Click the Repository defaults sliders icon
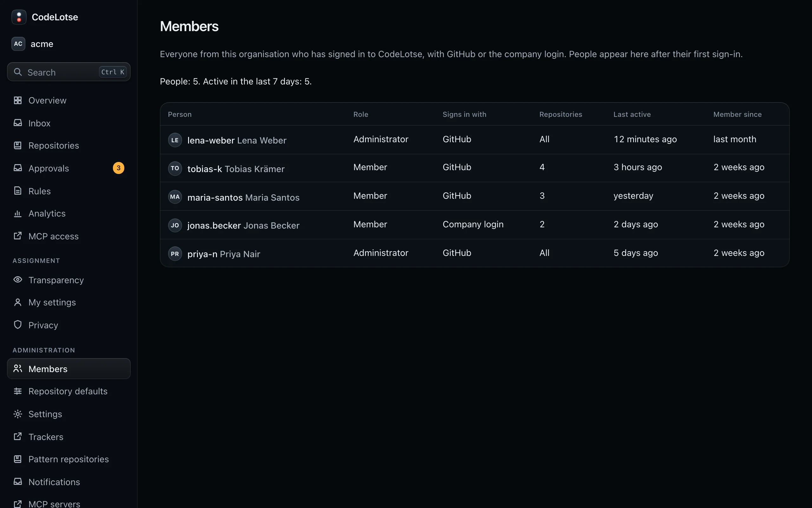The height and width of the screenshot is (508, 812). [x=18, y=391]
